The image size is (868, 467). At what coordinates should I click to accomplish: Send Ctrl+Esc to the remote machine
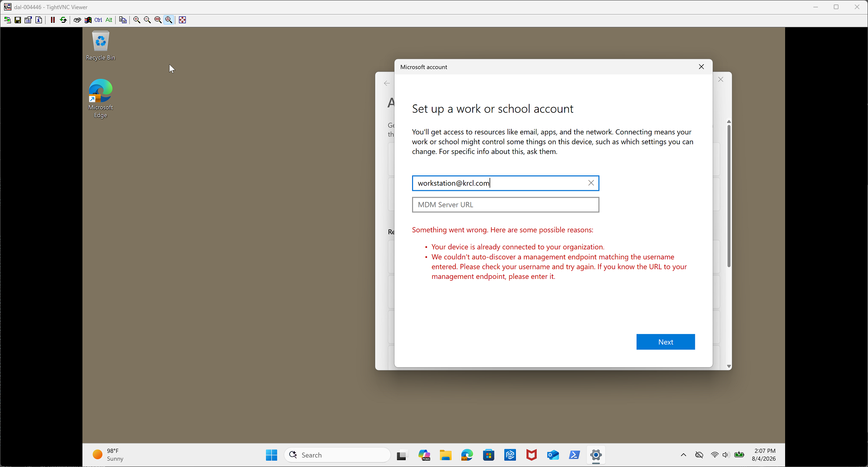88,20
